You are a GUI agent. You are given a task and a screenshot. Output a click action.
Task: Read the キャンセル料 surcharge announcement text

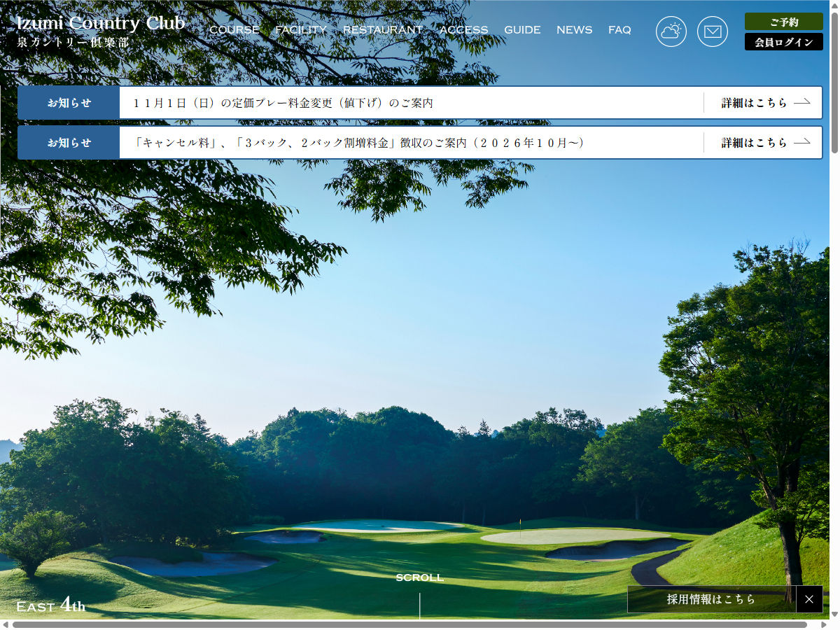coord(358,143)
